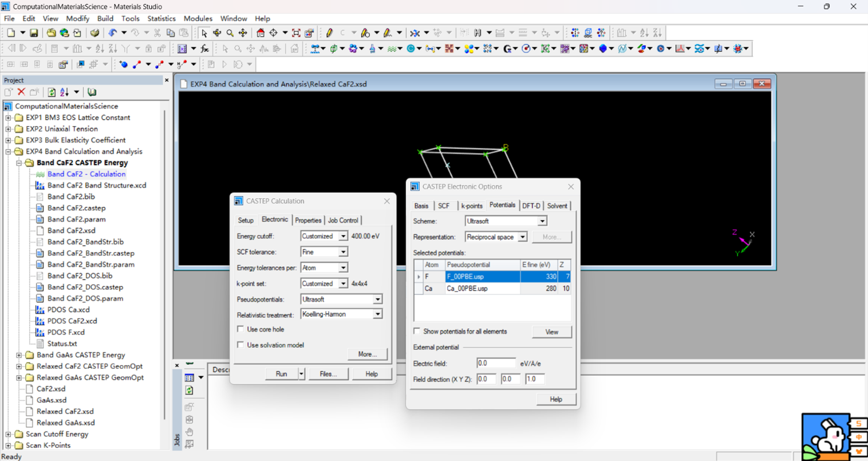
Task: Select PDOS CaF2.xcd in project tree
Action: (72, 321)
